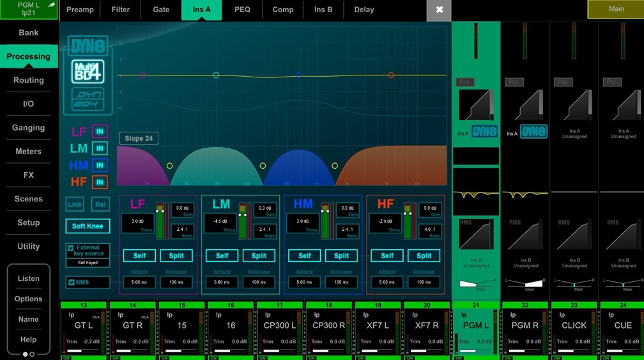Close the processing view with the X icon
The width and height of the screenshot is (644, 360).
point(439,10)
